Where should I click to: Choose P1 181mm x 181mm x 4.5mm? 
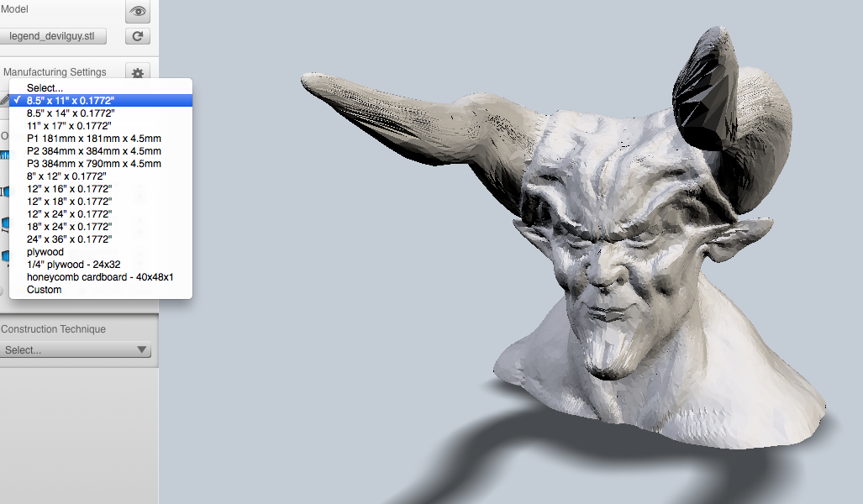point(101,139)
